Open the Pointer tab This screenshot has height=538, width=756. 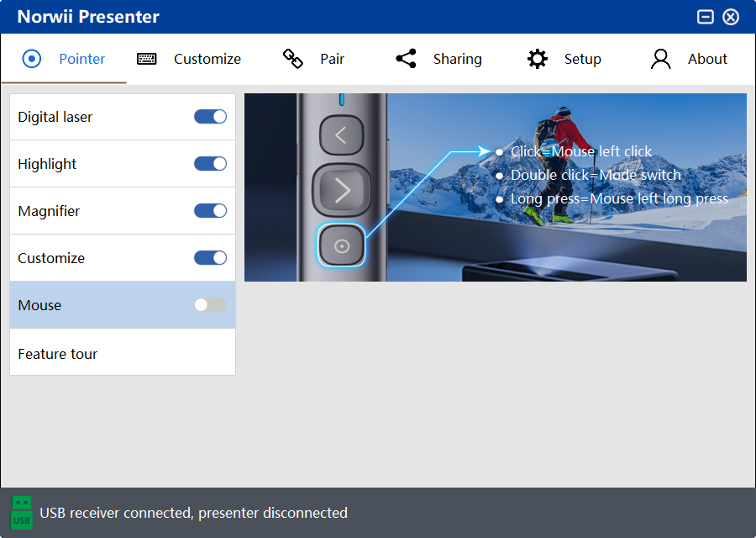pyautogui.click(x=64, y=59)
